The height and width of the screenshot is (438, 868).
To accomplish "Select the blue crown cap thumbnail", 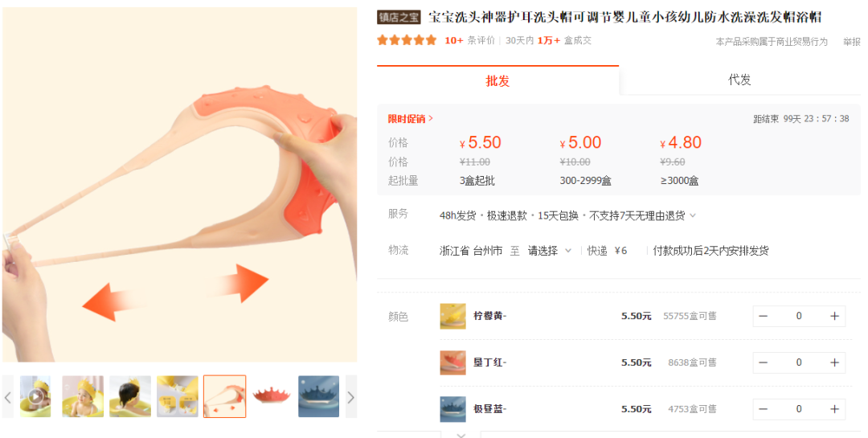I will click(319, 396).
